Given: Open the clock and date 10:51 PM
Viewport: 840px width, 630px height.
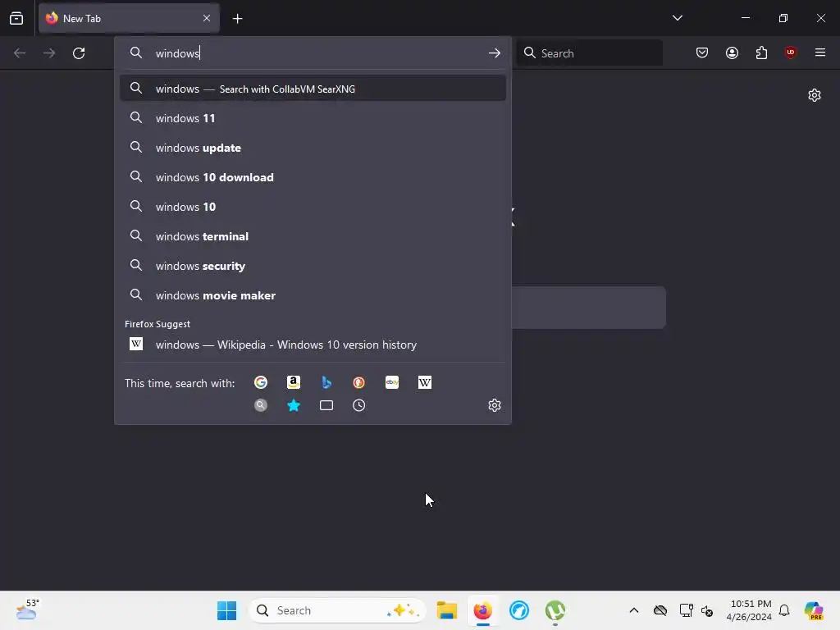Looking at the screenshot, I should tap(750, 610).
